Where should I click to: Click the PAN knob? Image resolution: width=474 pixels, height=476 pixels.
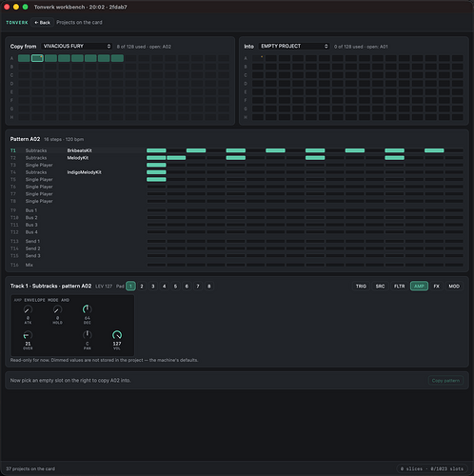[x=88, y=335]
